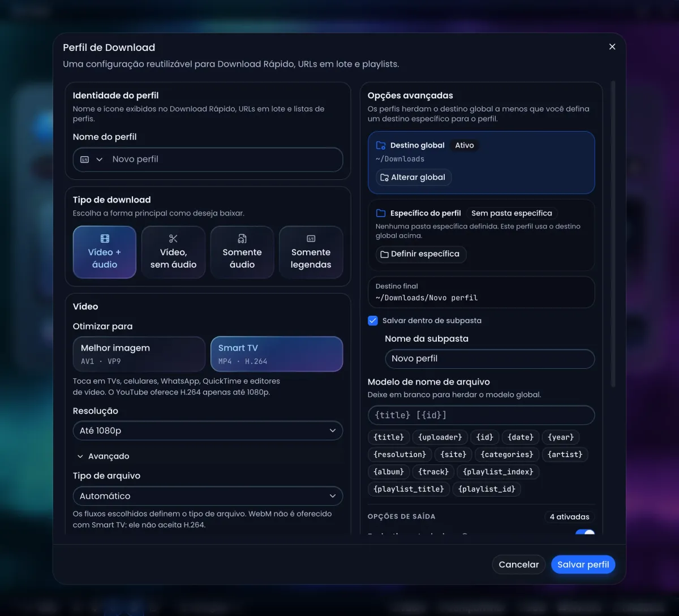Screen dimensions: 679x616
Task: Click Salvar perfil button
Action: pyautogui.click(x=583, y=565)
